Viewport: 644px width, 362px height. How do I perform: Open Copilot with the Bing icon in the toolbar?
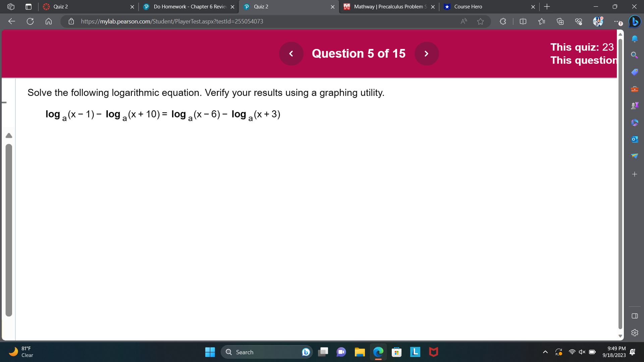[635, 21]
